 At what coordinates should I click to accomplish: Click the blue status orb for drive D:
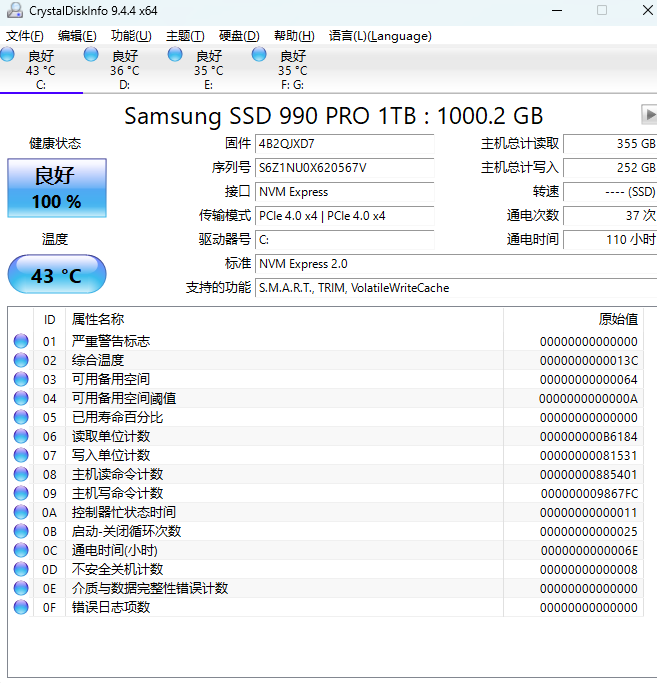coord(91,54)
